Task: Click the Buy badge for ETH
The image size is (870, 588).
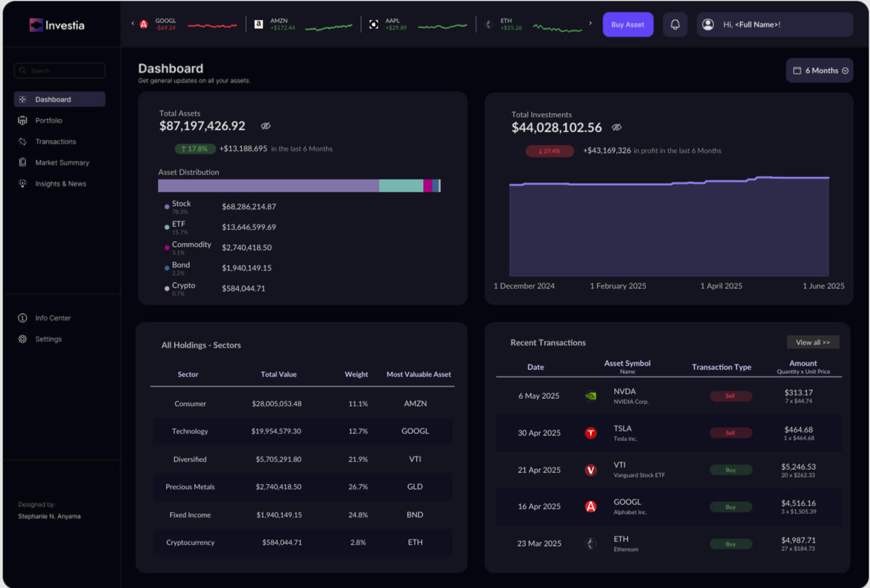Action: coord(731,544)
